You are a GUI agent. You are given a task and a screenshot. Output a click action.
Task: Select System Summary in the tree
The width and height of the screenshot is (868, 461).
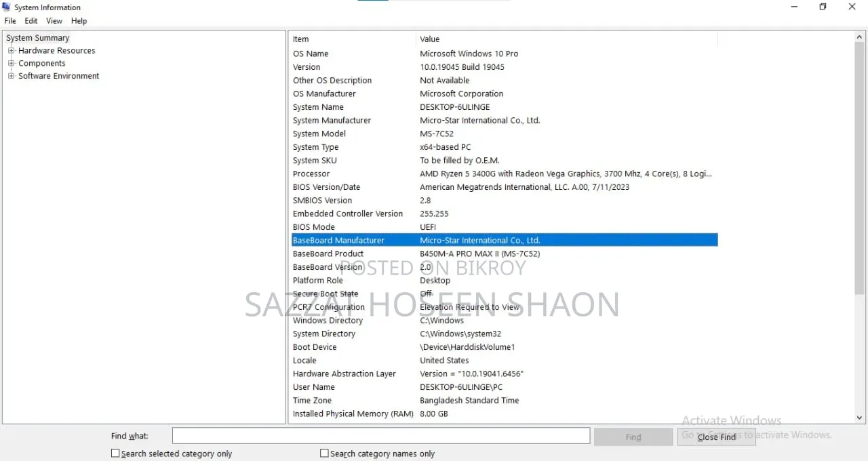(x=38, y=38)
